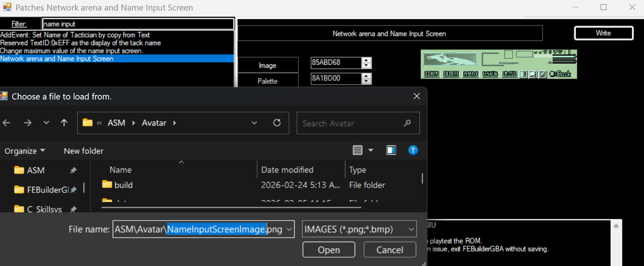Click New folder in dialog toolbar
This screenshot has width=644, height=266.
pos(83,151)
